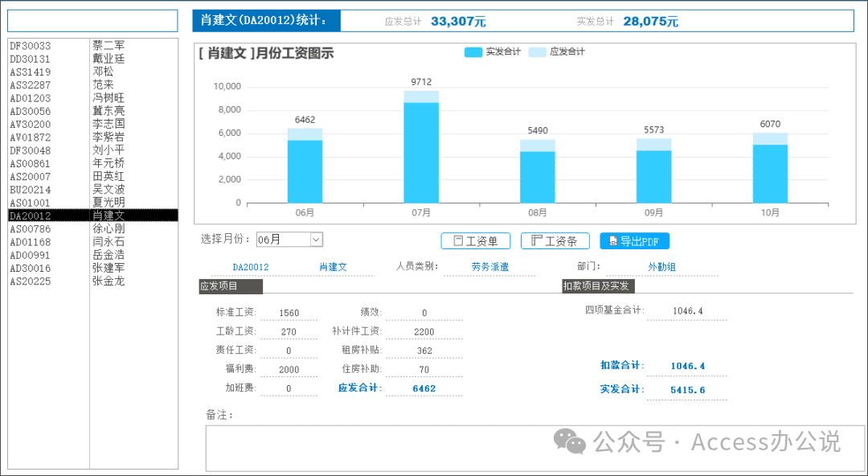This screenshot has height=476, width=868.
Task: Click the 标准工资 value 1560
Action: (x=289, y=313)
